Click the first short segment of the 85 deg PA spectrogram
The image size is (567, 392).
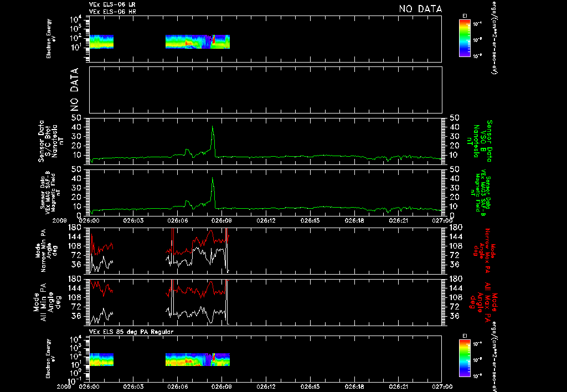(x=101, y=359)
